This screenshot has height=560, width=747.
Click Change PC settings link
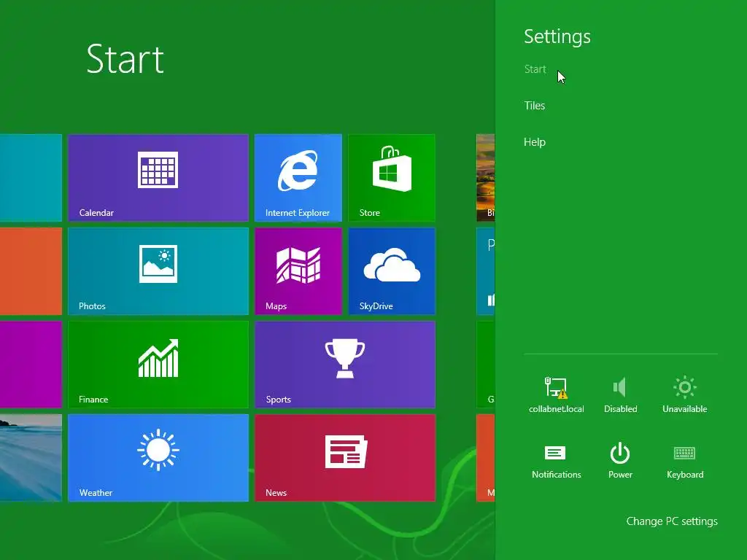click(x=672, y=521)
